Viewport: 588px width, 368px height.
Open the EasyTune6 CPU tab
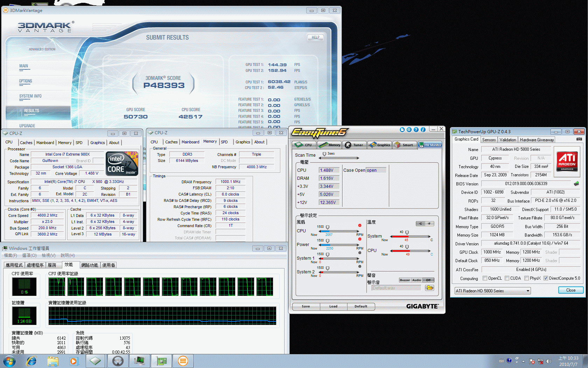coord(304,145)
